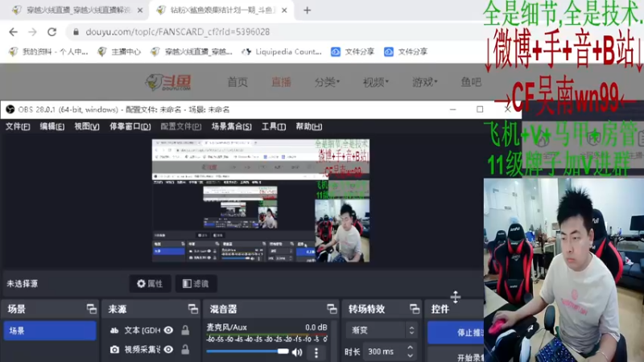The width and height of the screenshot is (644, 362).
Task: Open a new browser tab
Action: pos(308,10)
